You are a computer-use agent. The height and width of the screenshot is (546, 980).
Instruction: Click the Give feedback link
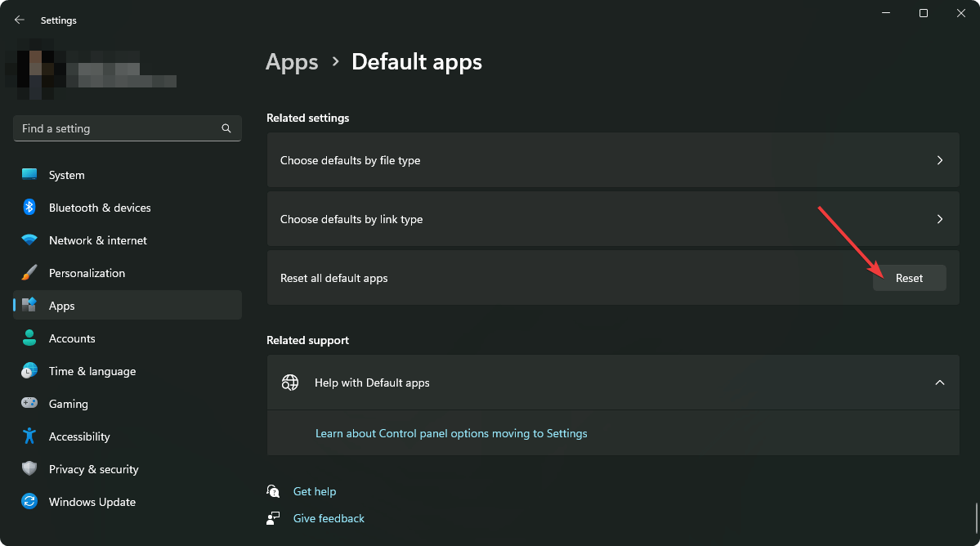[329, 518]
